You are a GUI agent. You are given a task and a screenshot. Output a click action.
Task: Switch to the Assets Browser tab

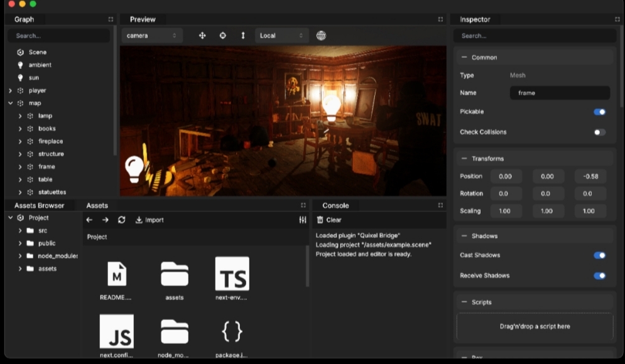pyautogui.click(x=39, y=205)
